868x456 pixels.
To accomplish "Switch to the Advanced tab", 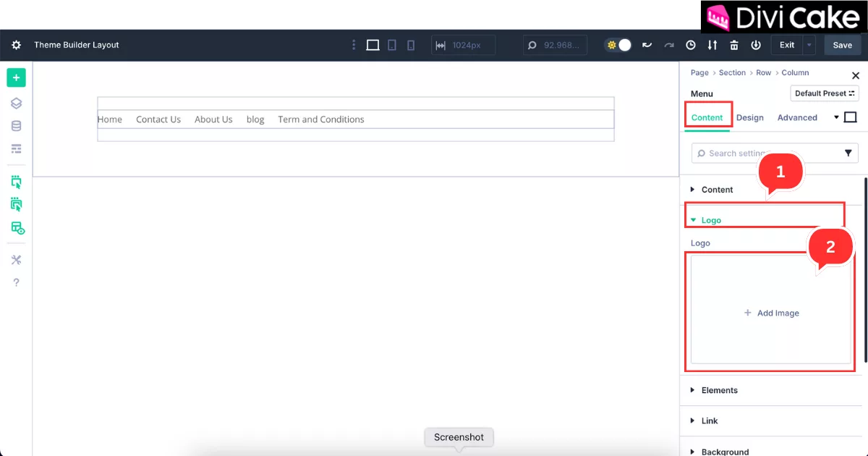I will 797,117.
